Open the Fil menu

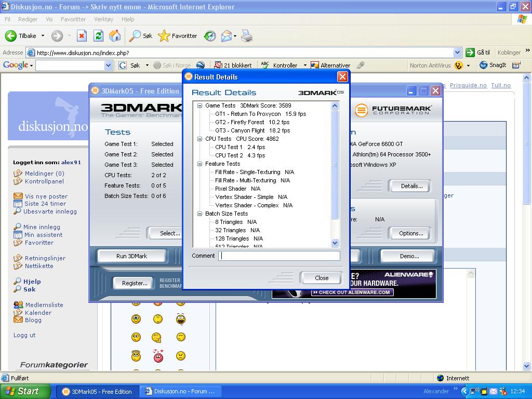(x=7, y=19)
